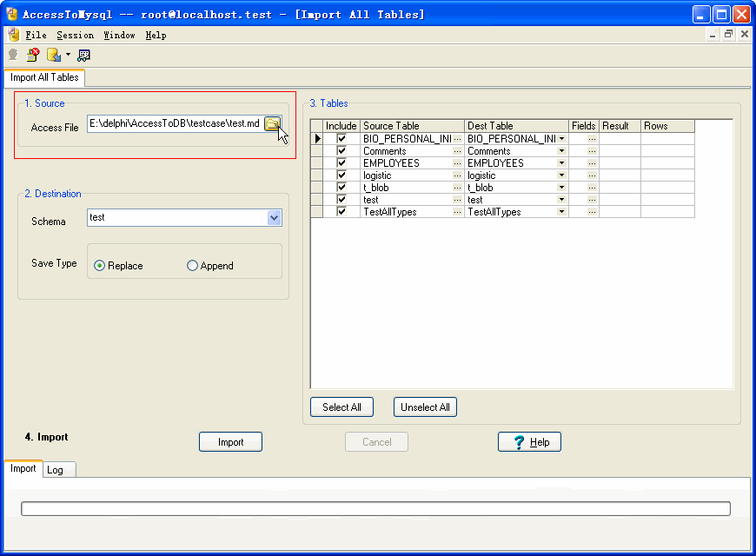Click the Unselect All button
Image resolution: width=756 pixels, height=556 pixels.
pyautogui.click(x=425, y=407)
